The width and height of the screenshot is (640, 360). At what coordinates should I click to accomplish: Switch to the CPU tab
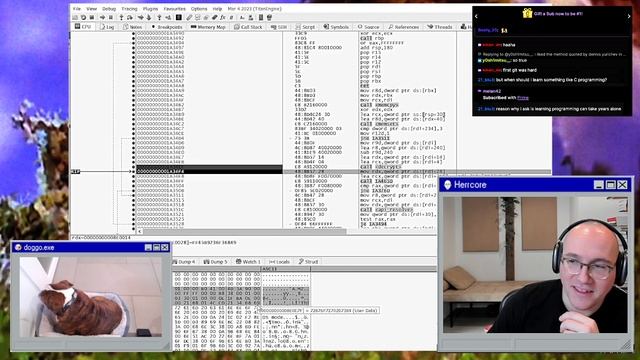coord(83,27)
